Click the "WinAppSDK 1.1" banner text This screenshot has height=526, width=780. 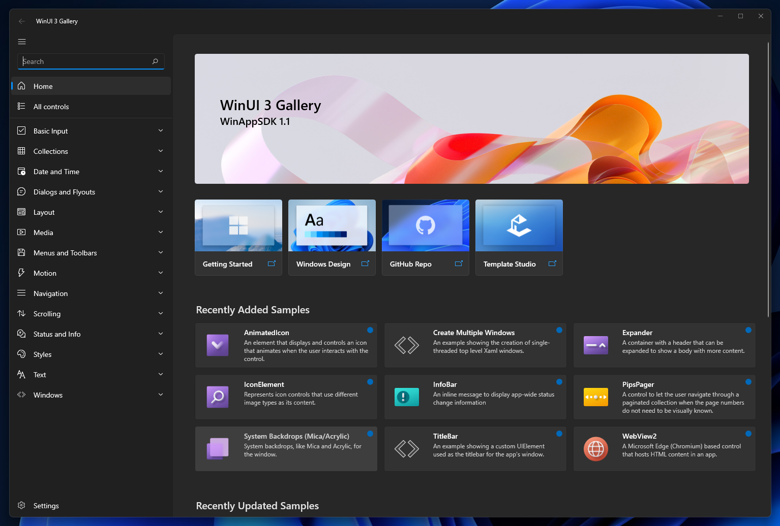tap(255, 121)
